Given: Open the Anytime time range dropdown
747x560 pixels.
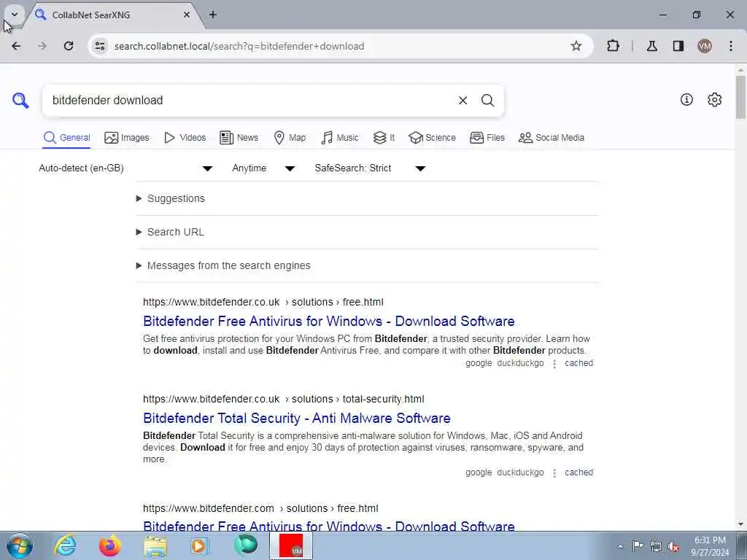Looking at the screenshot, I should point(263,168).
